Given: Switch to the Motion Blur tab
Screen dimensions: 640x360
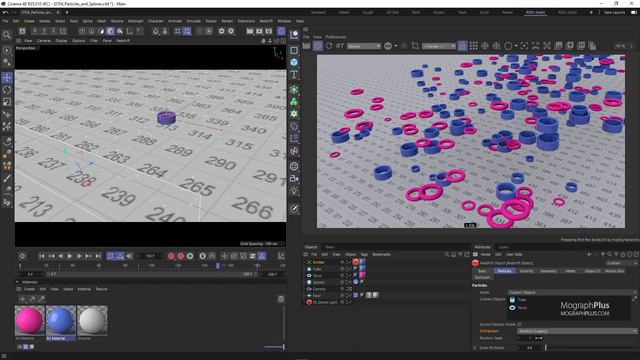Looking at the screenshot, I should (614, 271).
